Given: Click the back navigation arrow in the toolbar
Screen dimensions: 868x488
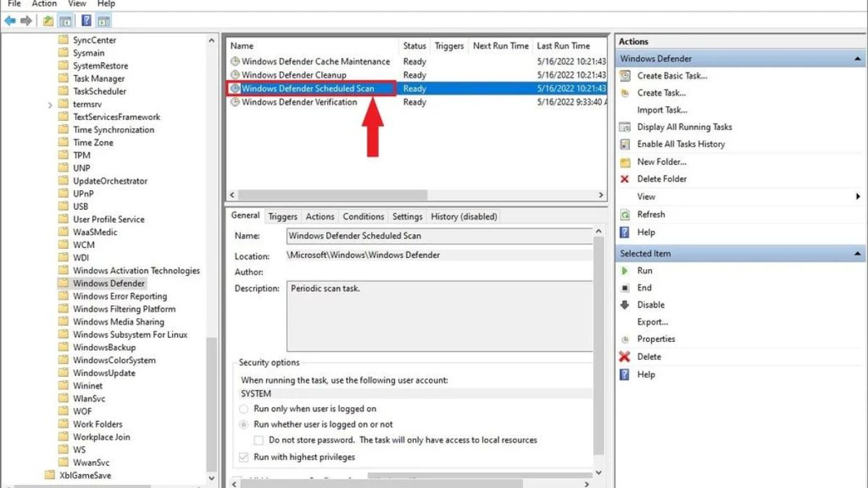Looking at the screenshot, I should point(9,20).
